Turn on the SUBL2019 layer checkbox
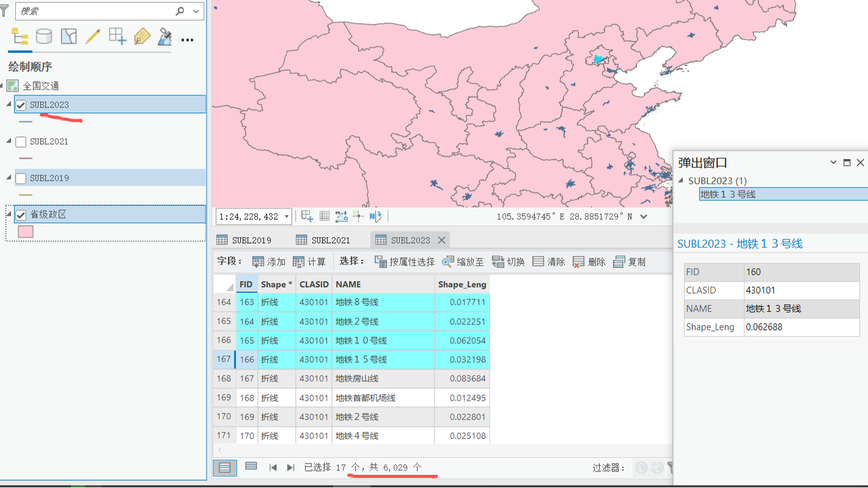 [21, 178]
